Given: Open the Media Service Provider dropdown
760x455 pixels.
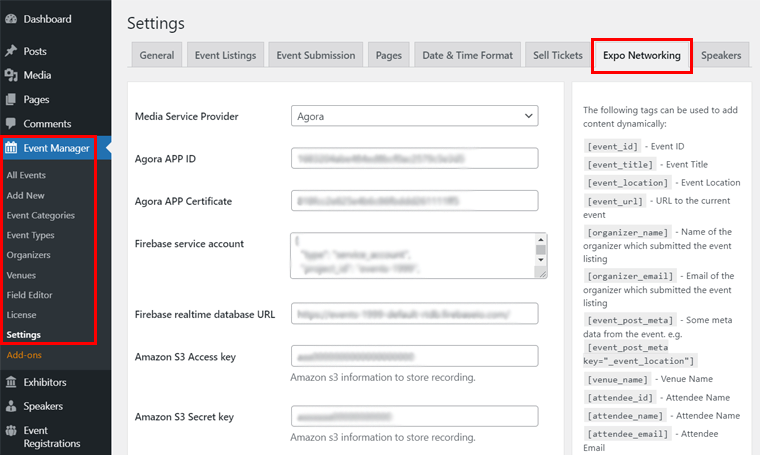Looking at the screenshot, I should 414,117.
